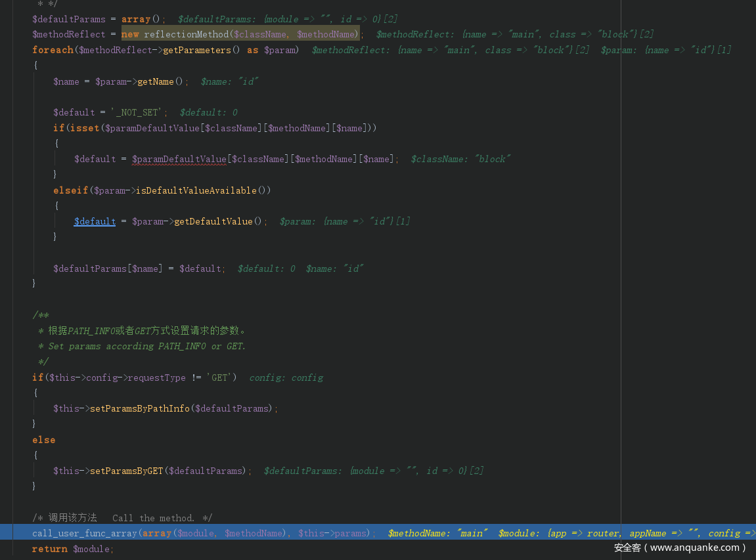Click the www.anquanke.com watermark
This screenshot has width=756, height=560.
point(680,548)
